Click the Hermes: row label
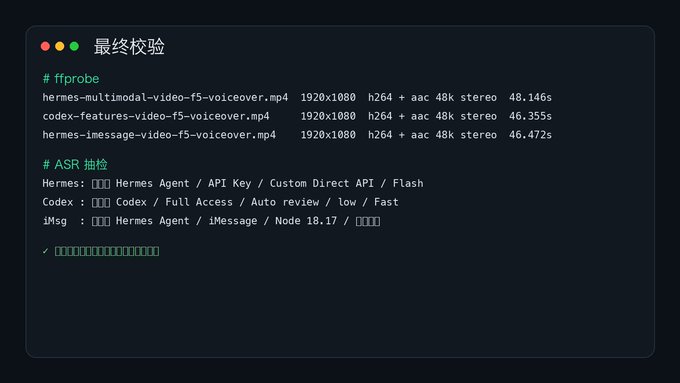 pos(64,183)
